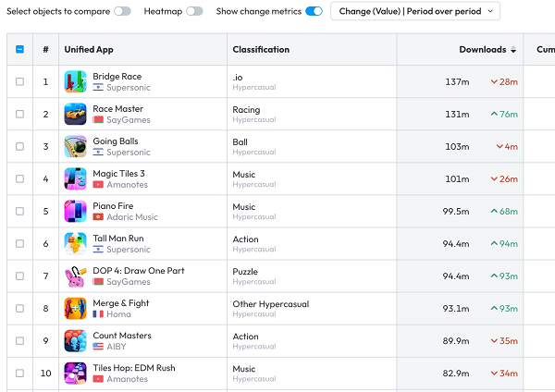Open the Bridge Race app icon
The width and height of the screenshot is (555, 392).
(75, 81)
